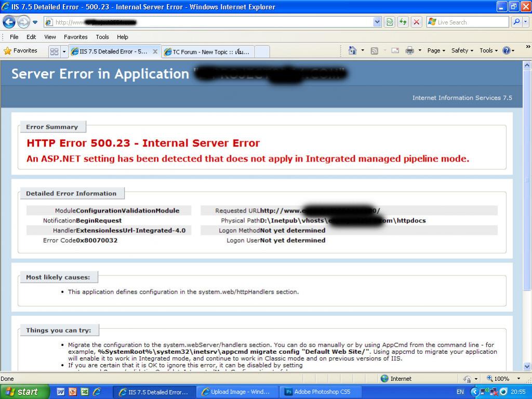532x399 pixels.
Task: Click the system clock showing 20:55
Action: [x=518, y=392]
